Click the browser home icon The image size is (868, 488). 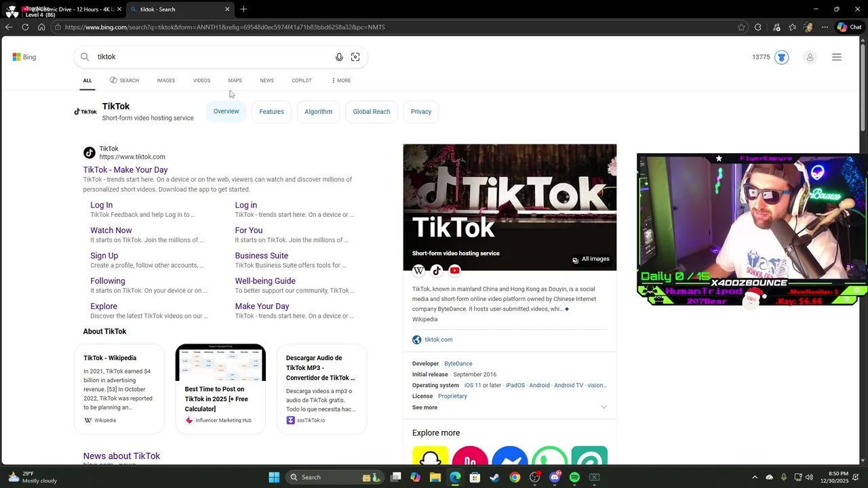[x=41, y=27]
